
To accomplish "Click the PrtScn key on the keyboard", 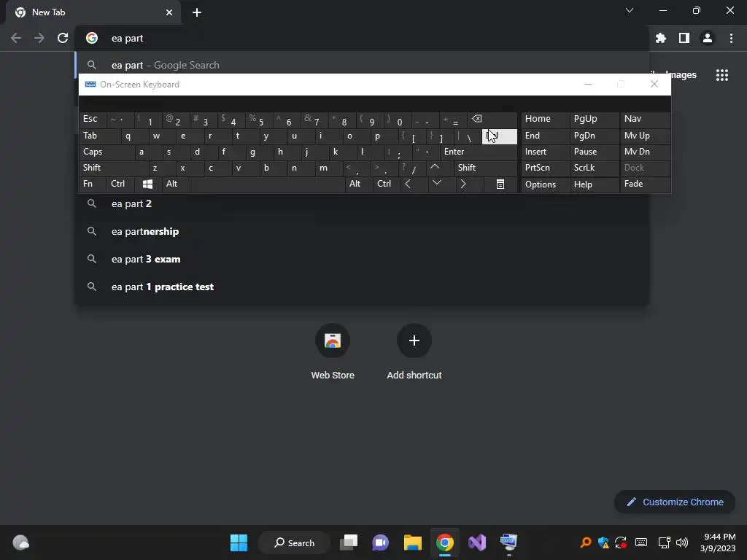I will click(545, 168).
